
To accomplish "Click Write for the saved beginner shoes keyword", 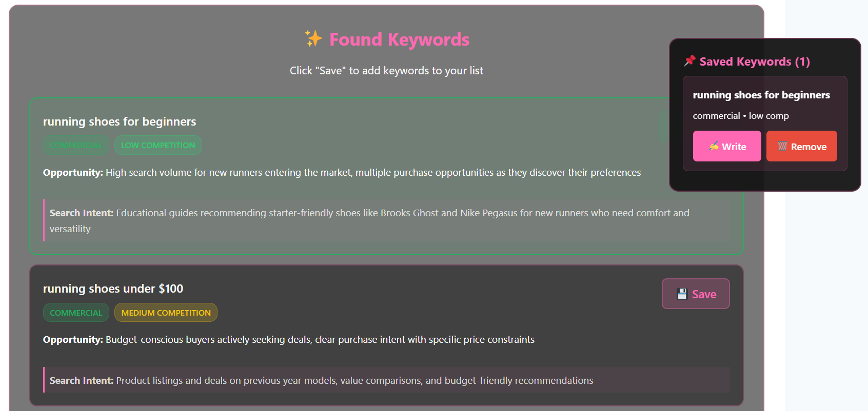I will 727,146.
